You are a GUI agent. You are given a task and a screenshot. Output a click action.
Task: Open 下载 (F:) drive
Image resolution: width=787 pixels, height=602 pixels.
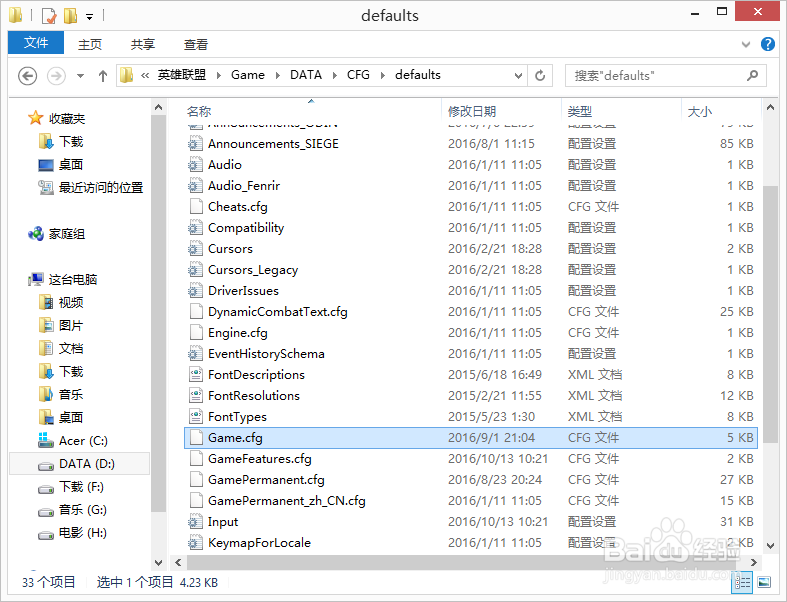(81, 487)
